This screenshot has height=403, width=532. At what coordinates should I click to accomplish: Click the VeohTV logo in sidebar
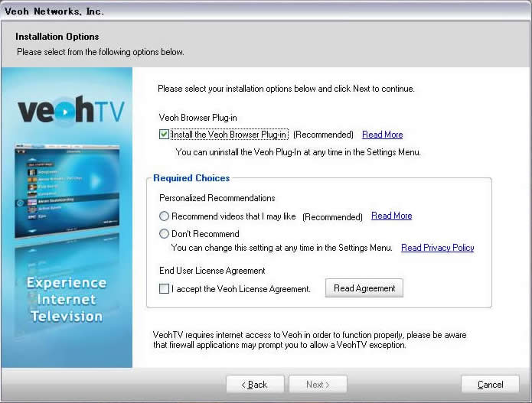71,109
